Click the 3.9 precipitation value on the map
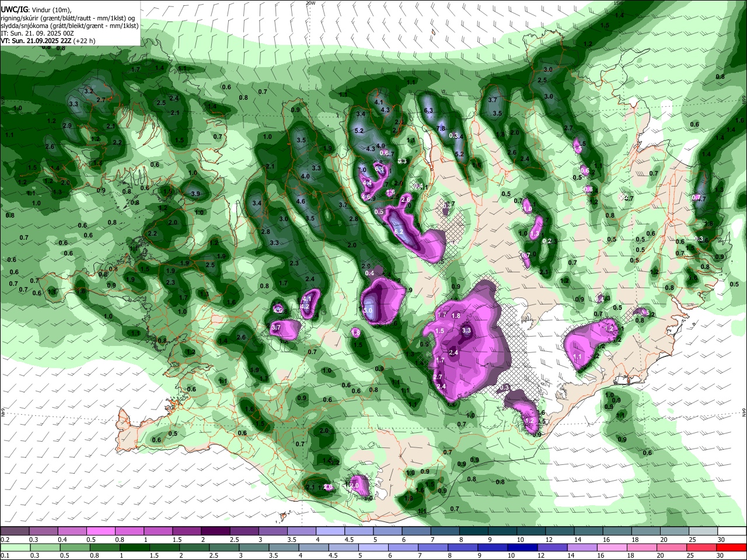747x560 pixels. pyautogui.click(x=196, y=194)
